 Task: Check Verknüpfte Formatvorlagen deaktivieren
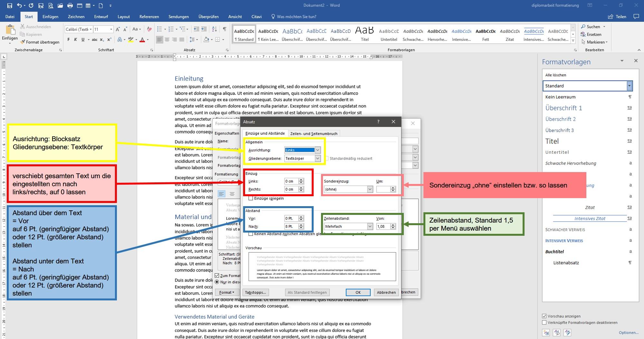544,323
